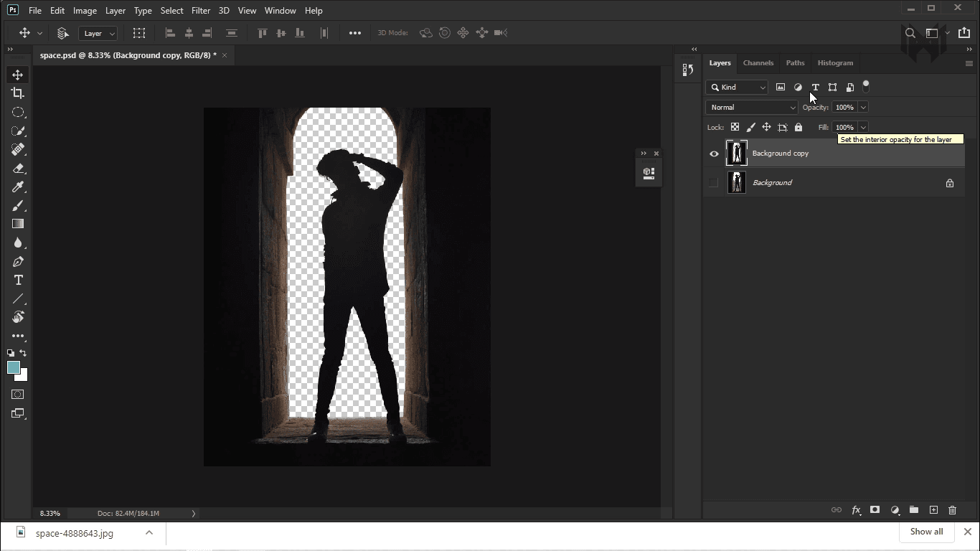Add a layer mask
The height and width of the screenshot is (551, 980).
tap(875, 510)
